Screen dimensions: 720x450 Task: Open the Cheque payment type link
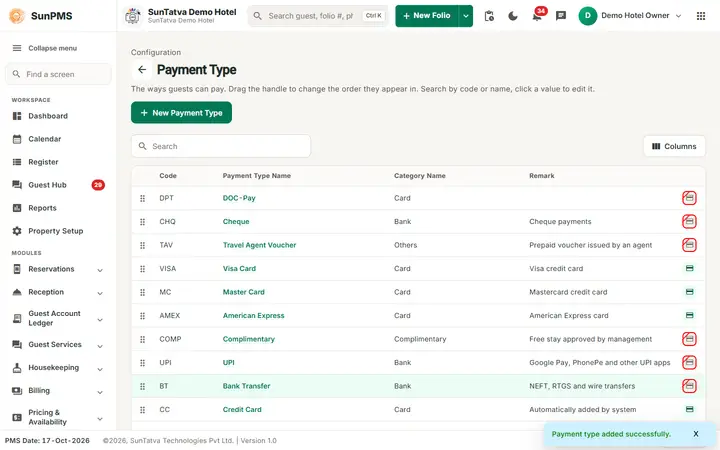point(236,221)
